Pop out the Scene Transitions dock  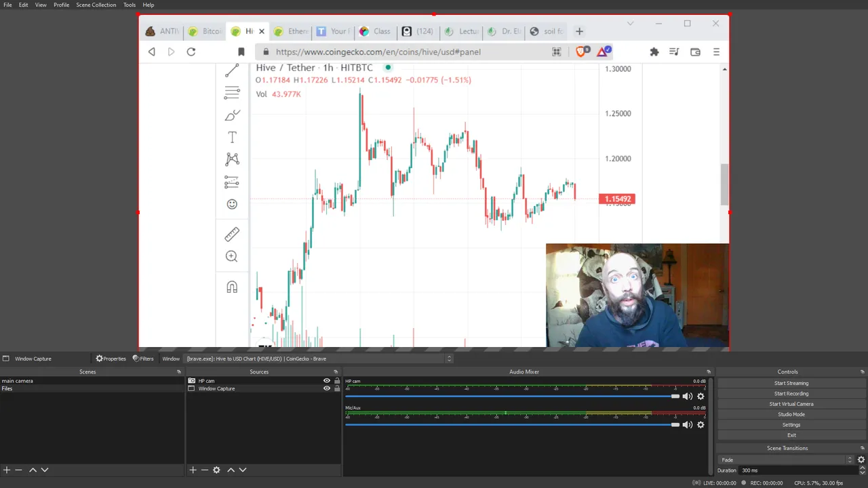click(863, 448)
